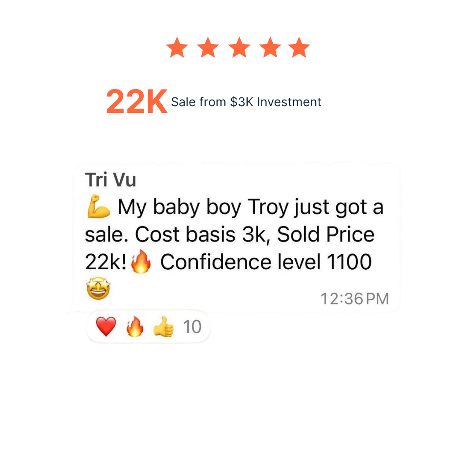Click the 12:36 PM timestamp
This screenshot has width=476, height=476.
(354, 299)
